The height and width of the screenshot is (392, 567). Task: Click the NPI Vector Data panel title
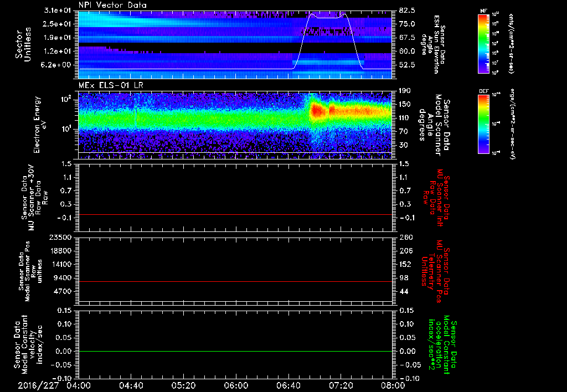pyautogui.click(x=112, y=5)
